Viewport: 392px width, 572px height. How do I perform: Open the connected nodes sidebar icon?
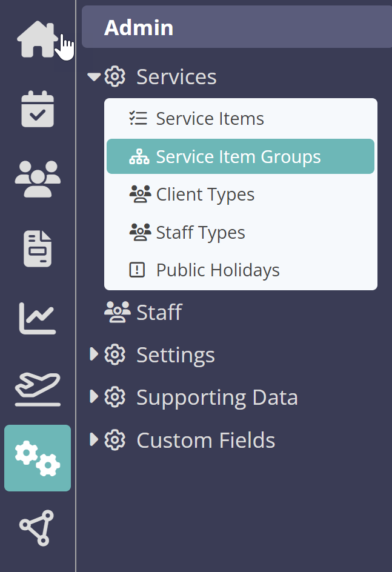click(x=37, y=528)
